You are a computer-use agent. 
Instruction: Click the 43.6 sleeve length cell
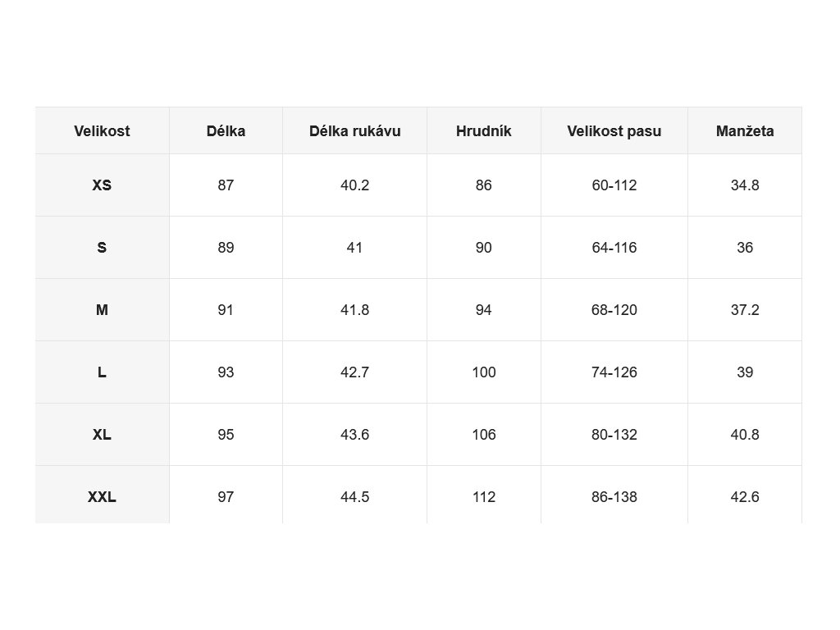pos(354,435)
